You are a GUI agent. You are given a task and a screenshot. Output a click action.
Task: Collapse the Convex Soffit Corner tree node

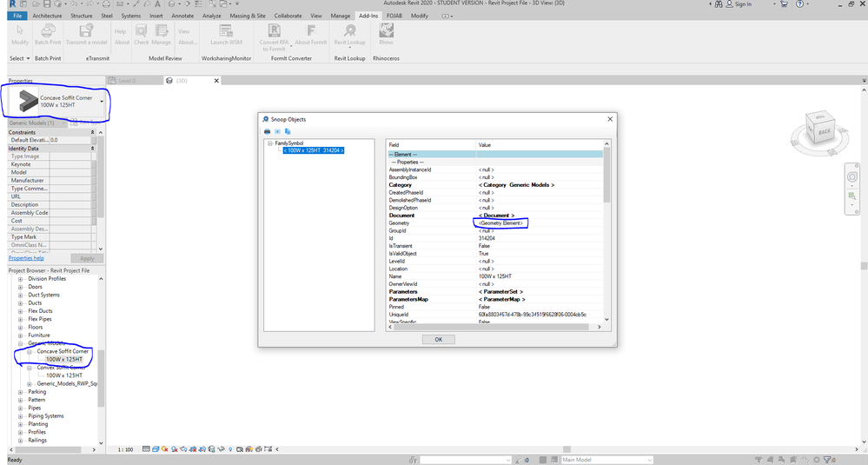point(30,368)
